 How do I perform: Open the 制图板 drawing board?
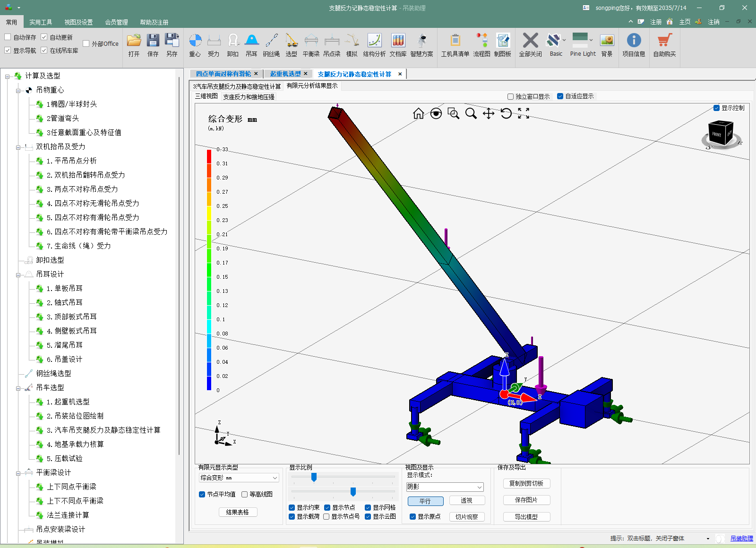503,45
